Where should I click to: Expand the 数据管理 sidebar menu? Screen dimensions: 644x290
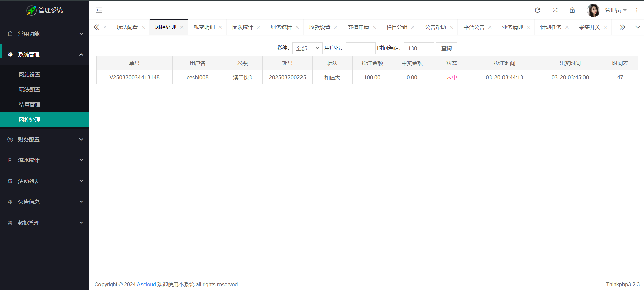click(x=44, y=223)
